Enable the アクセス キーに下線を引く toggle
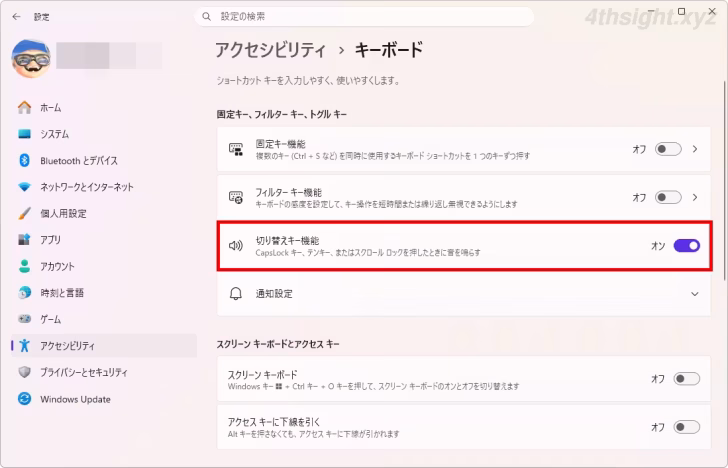728x468 pixels. pos(687,427)
